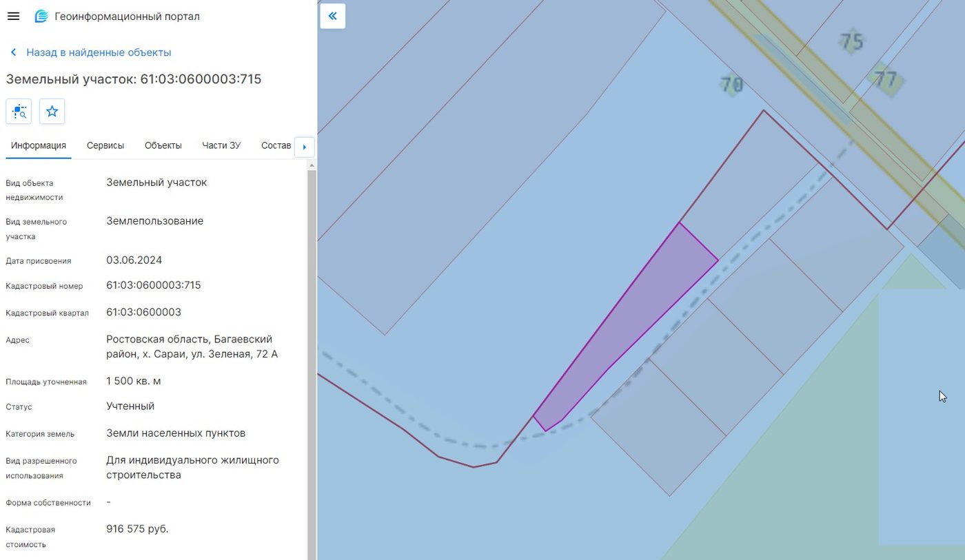Open the Объекты tab

coord(163,145)
